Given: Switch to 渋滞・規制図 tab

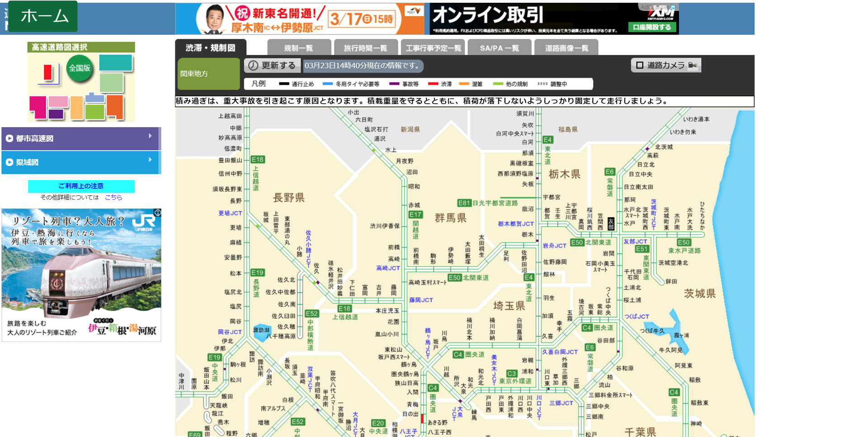Looking at the screenshot, I should [211, 47].
